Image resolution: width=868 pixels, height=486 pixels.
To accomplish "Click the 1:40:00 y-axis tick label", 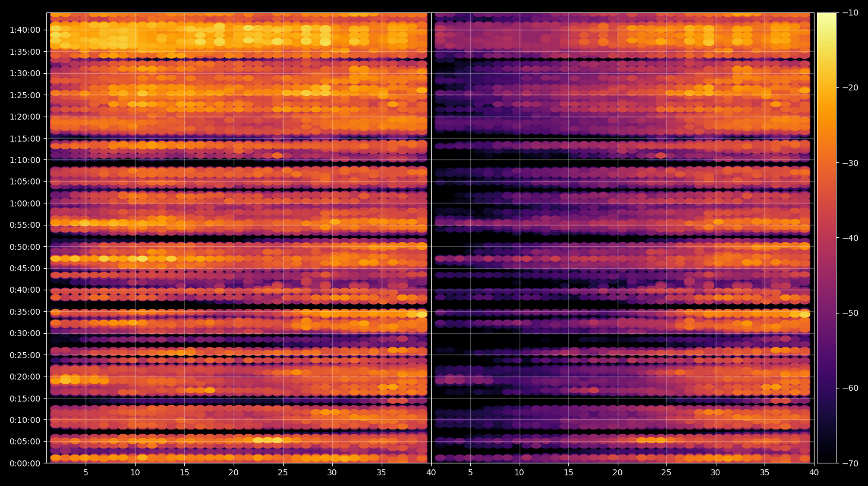I will (x=25, y=30).
